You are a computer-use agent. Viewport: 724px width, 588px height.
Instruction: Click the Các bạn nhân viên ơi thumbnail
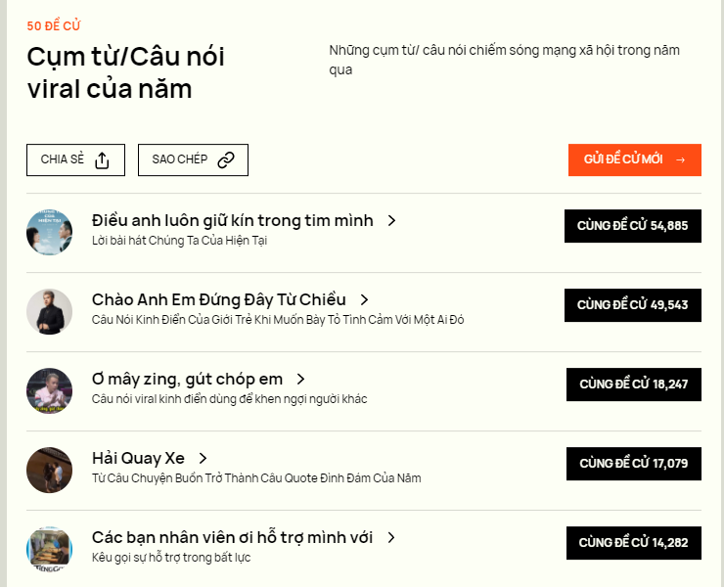coord(49,549)
